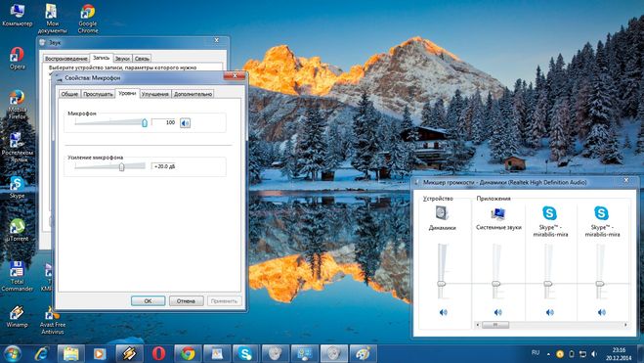
Task: Show hidden tray icons arrow
Action: tap(548, 354)
